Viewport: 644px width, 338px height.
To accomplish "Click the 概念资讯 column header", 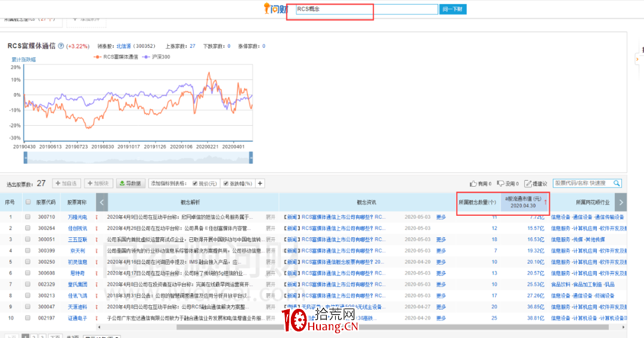I will [366, 202].
